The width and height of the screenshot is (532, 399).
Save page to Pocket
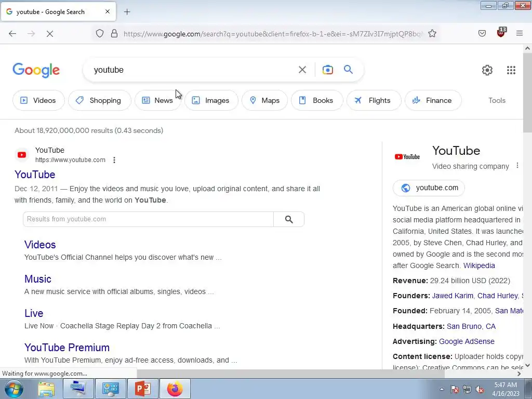pos(482,33)
